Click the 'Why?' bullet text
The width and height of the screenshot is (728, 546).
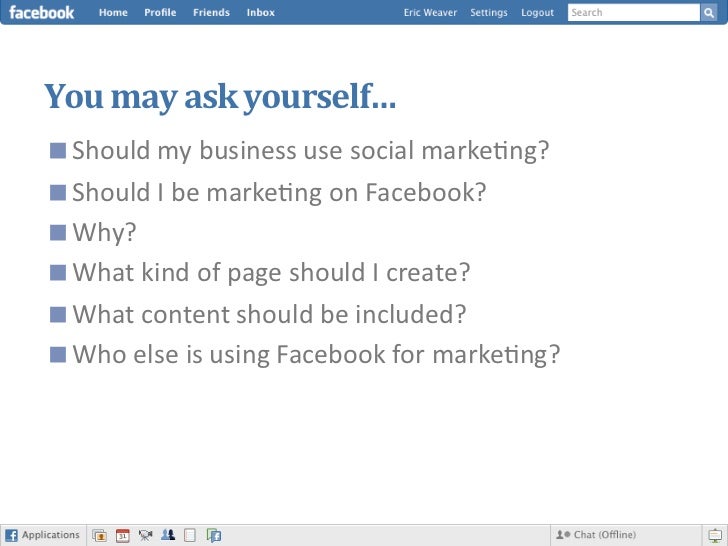point(104,233)
